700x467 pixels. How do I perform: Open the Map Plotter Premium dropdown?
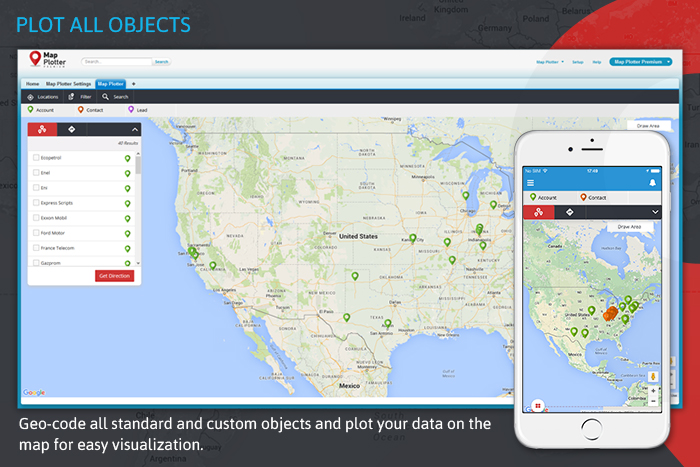click(x=639, y=62)
